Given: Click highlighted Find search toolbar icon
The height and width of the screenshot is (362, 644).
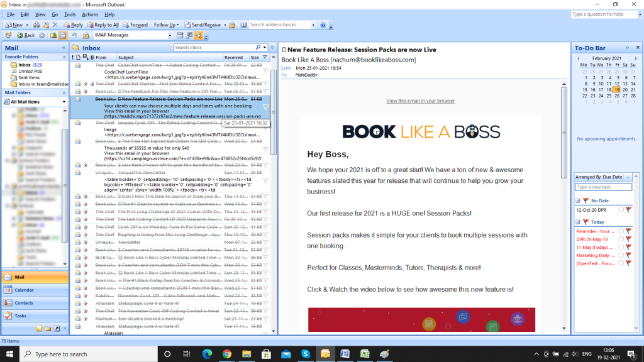Looking at the screenshot, I should (x=198, y=35).
